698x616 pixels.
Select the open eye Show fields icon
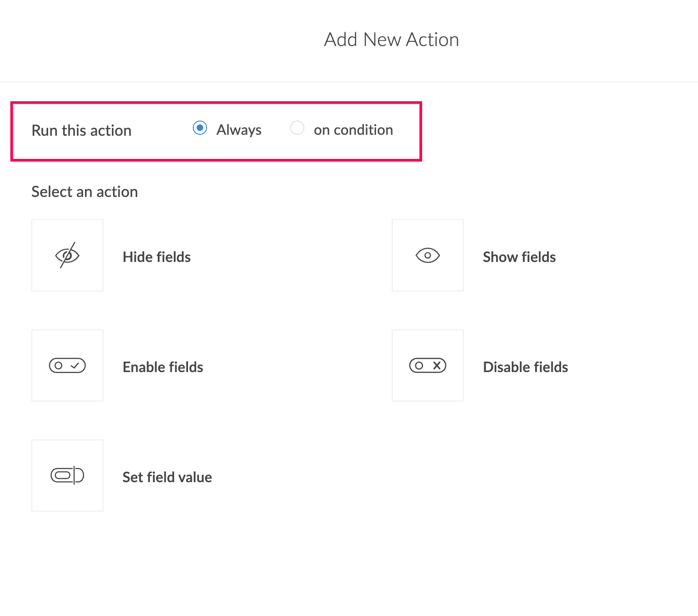coord(428,255)
